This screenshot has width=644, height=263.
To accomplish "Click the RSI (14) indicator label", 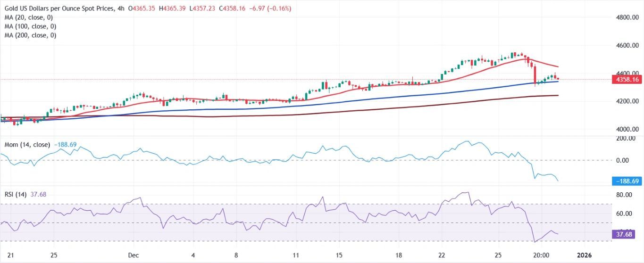I will coord(14,194).
